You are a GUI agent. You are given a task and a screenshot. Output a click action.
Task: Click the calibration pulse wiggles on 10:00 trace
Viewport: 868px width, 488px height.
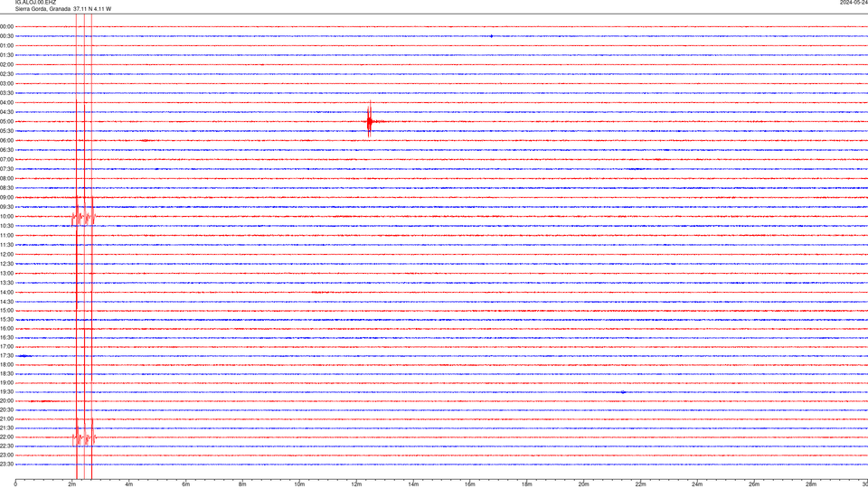point(83,217)
